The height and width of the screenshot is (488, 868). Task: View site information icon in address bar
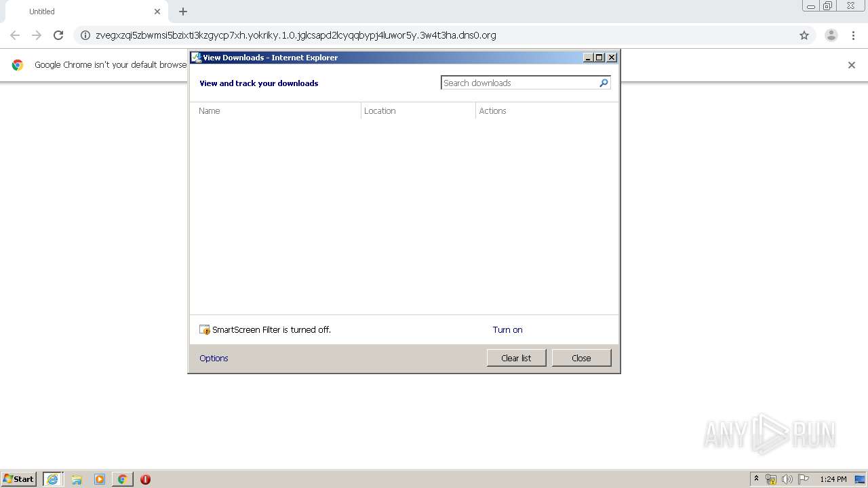(x=85, y=35)
